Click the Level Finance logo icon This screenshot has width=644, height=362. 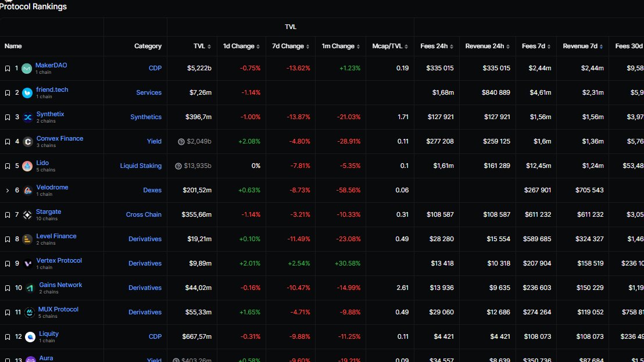coord(27,239)
